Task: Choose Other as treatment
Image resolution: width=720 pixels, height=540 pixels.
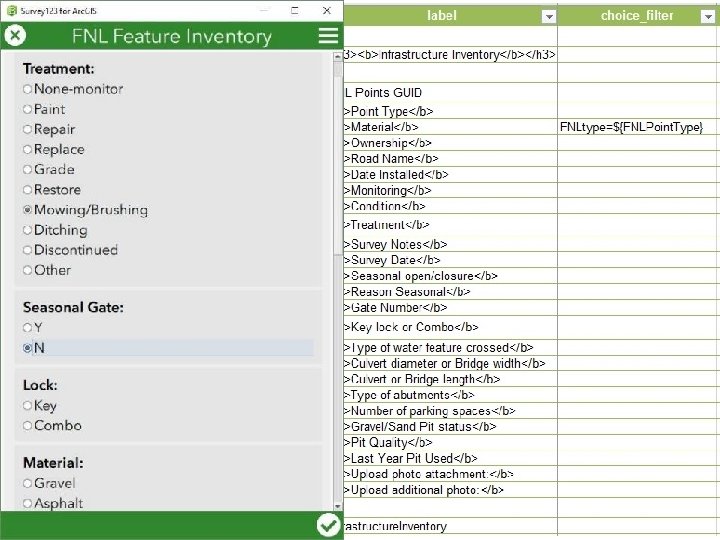Action: pos(47,270)
